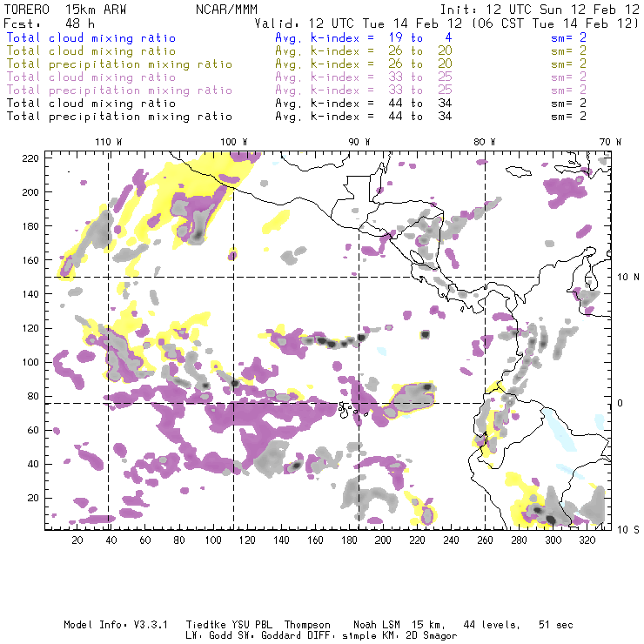Image resolution: width=644 pixels, height=644 pixels.
Task: Select the '160' tick on vertical axis
Action: [x=30, y=260]
